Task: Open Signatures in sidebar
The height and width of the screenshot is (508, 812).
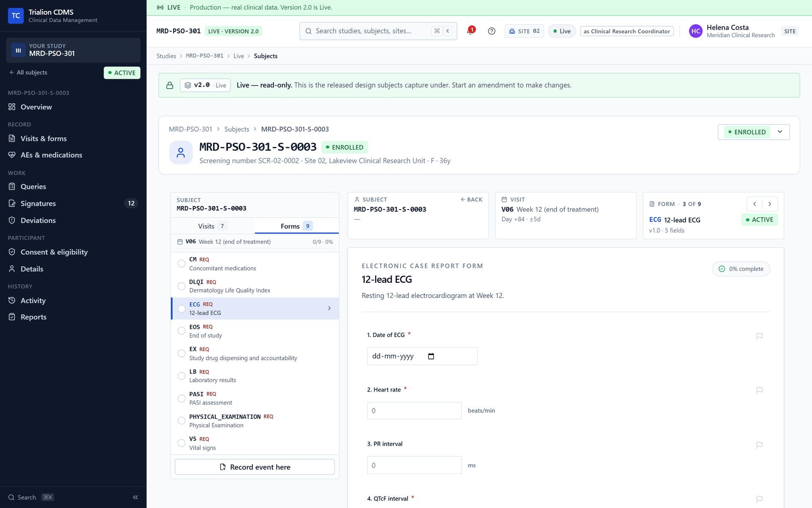Action: 73,204
